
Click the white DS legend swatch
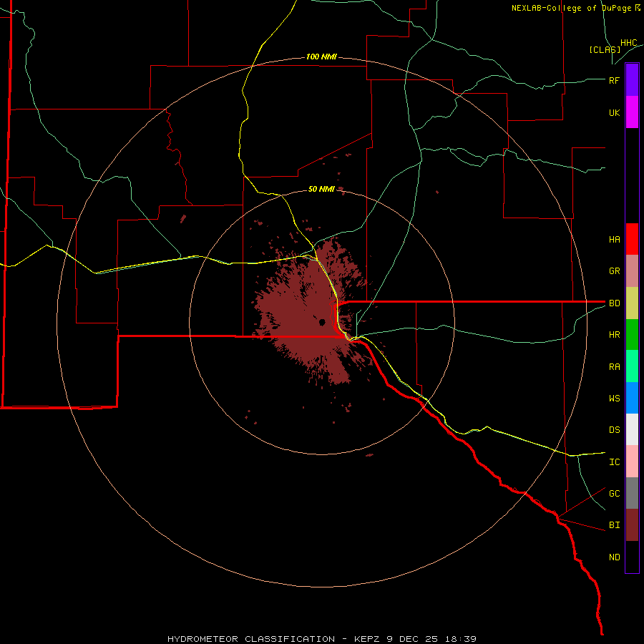[632, 429]
